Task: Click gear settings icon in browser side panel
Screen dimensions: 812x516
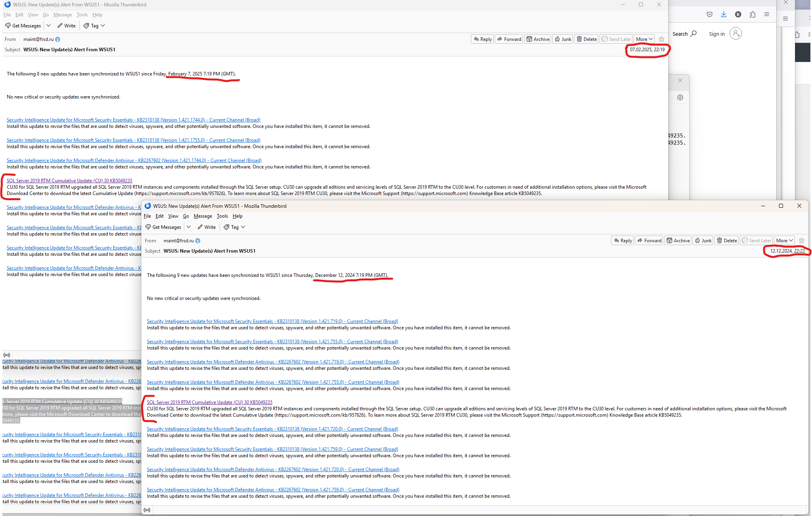Action: click(x=680, y=97)
